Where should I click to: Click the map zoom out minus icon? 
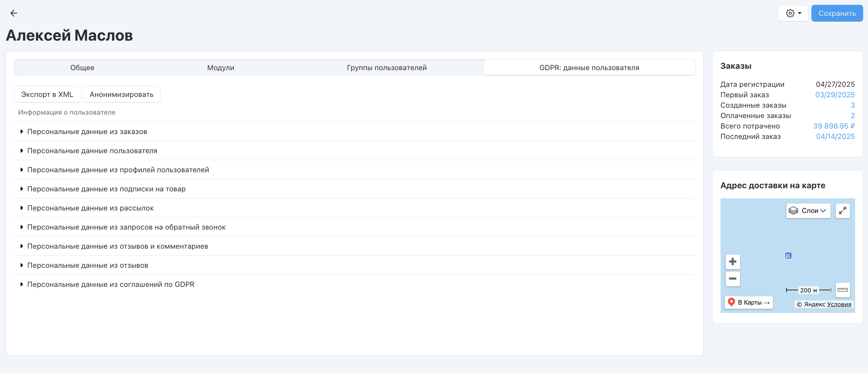(x=732, y=279)
